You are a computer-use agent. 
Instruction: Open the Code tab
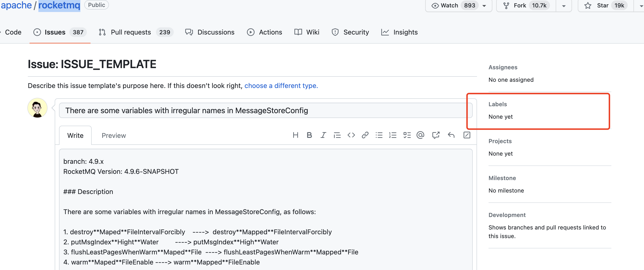click(x=13, y=32)
